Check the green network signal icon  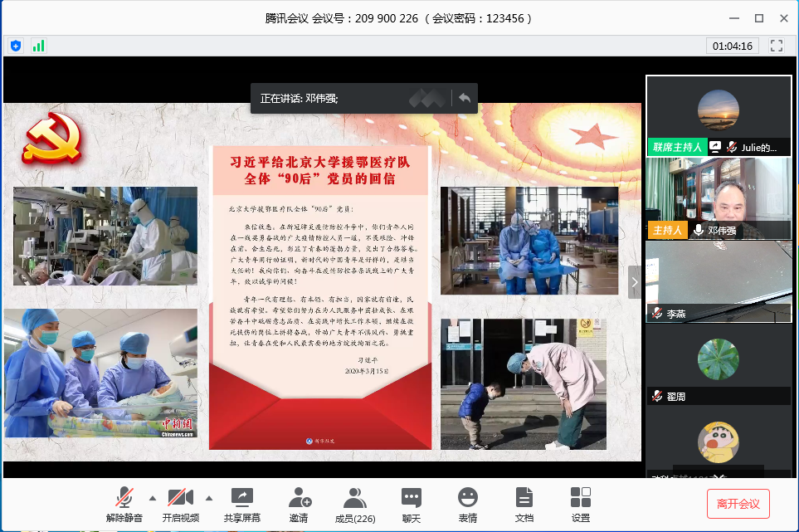coord(39,46)
